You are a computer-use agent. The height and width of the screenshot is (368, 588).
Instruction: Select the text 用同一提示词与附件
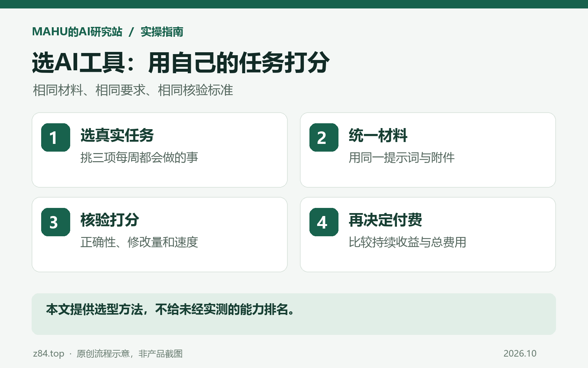tap(402, 158)
